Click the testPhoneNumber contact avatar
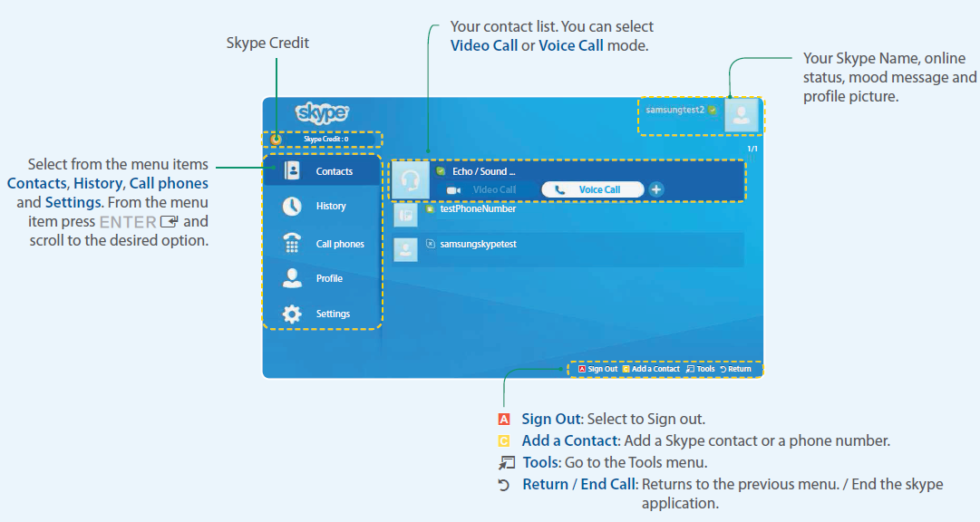The height and width of the screenshot is (522, 980). (405, 215)
